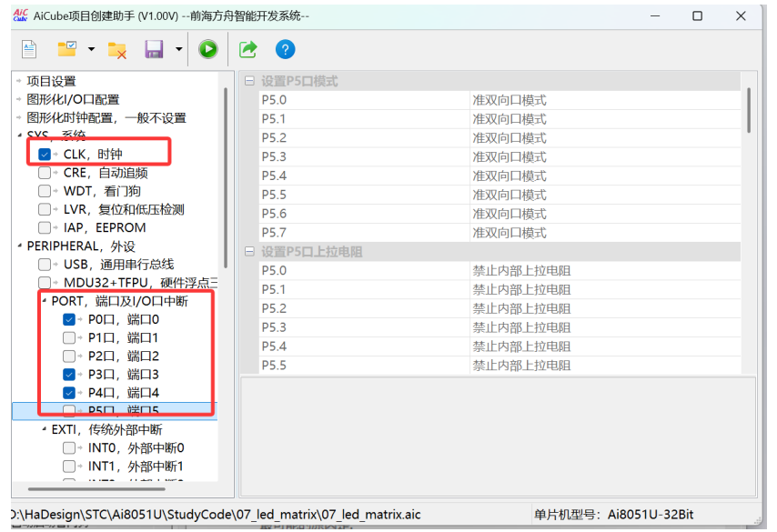Image resolution: width=777 pixels, height=532 pixels.
Task: Select 图形化时钟配置 tree item
Action: click(x=106, y=118)
